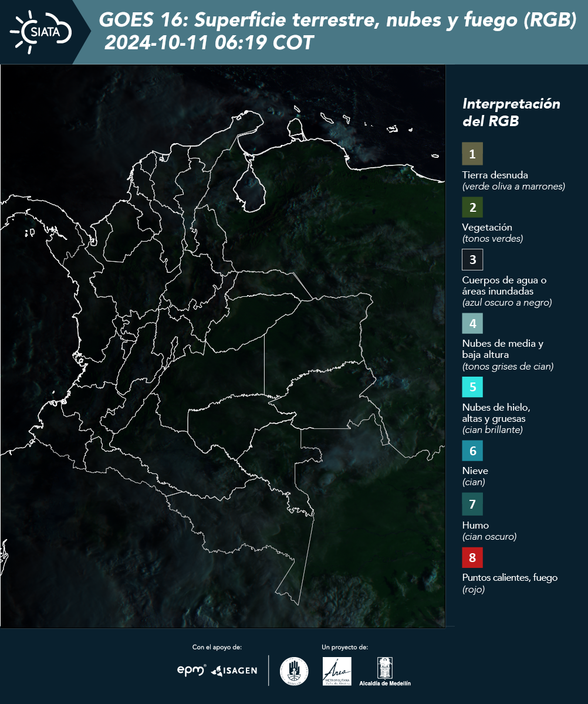The image size is (588, 704).
Task: Click the '(tonos grises de cian)' description
Action: 508,367
